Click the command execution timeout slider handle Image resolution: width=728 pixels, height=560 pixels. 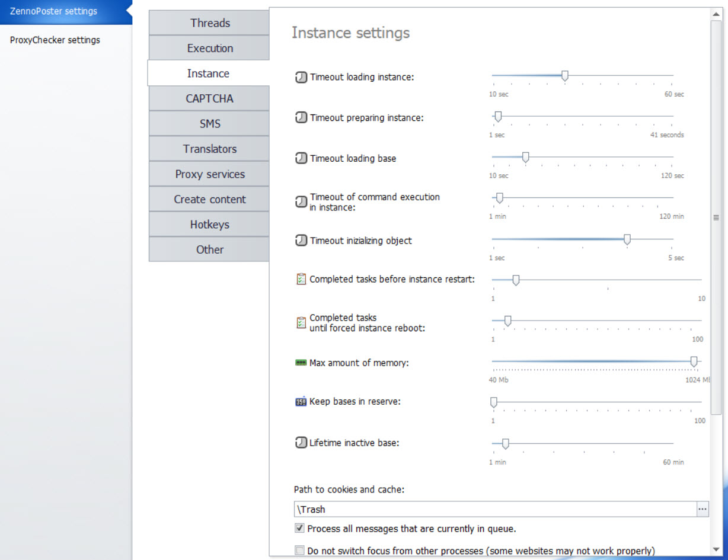click(499, 197)
